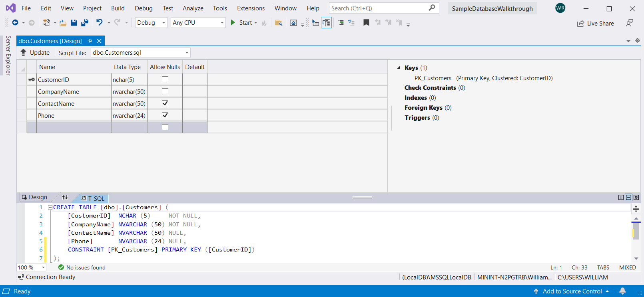Click the Update button
The width and height of the screenshot is (644, 297).
click(35, 53)
